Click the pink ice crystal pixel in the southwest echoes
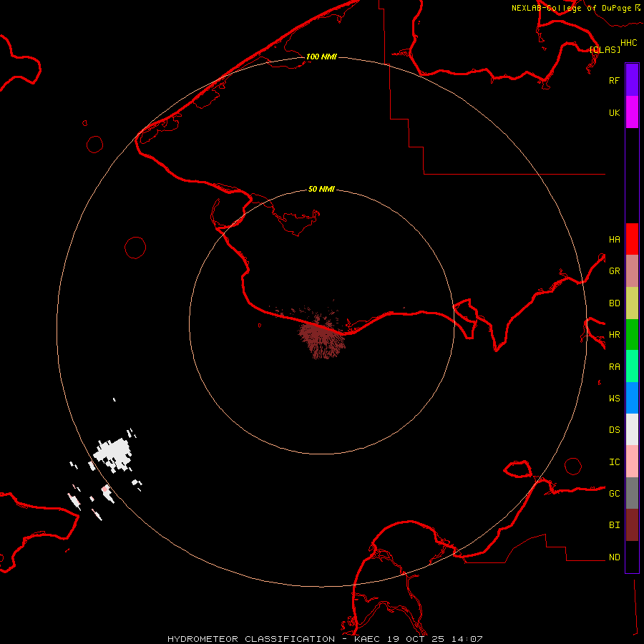This screenshot has width=644, height=644. pos(105,489)
